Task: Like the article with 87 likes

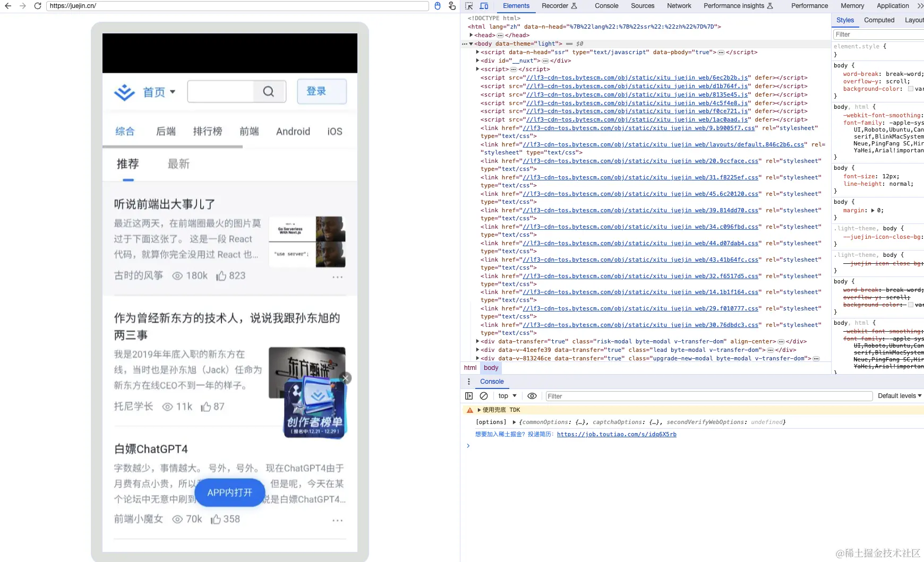Action: click(x=213, y=407)
